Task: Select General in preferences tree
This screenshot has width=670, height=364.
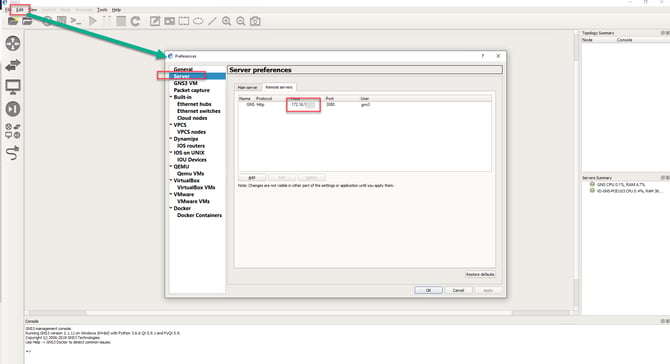Action: [183, 69]
